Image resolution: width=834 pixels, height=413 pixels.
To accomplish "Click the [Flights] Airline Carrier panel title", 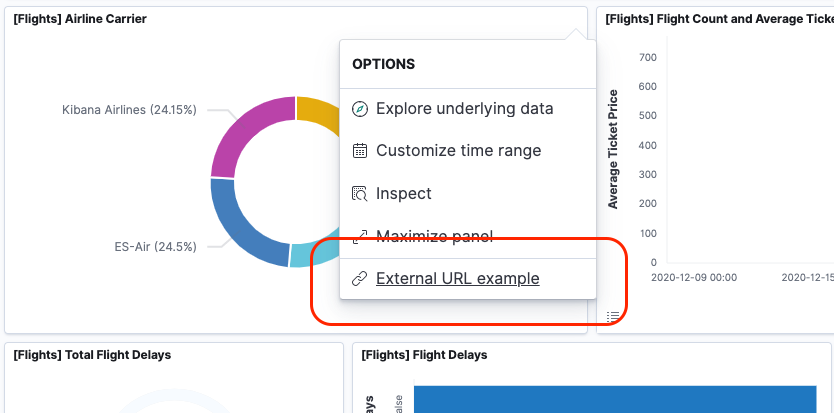I will coord(80,19).
